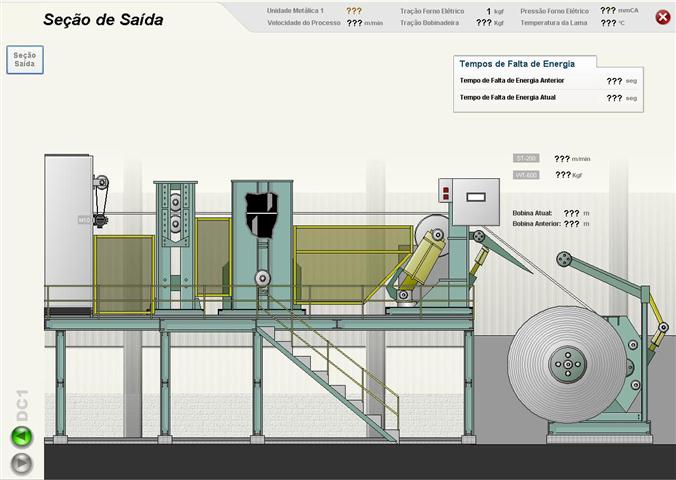Close the Seção de Saída screen
Viewport: 676px width, 480px height.
pos(662,17)
